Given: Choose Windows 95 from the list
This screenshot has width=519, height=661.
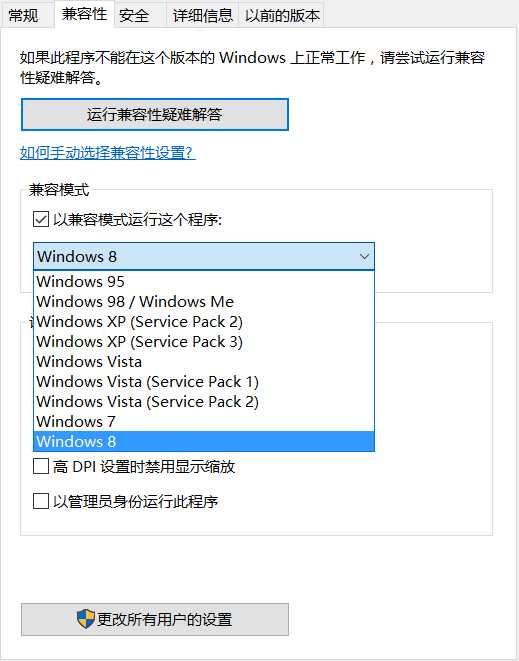Looking at the screenshot, I should click(204, 281).
